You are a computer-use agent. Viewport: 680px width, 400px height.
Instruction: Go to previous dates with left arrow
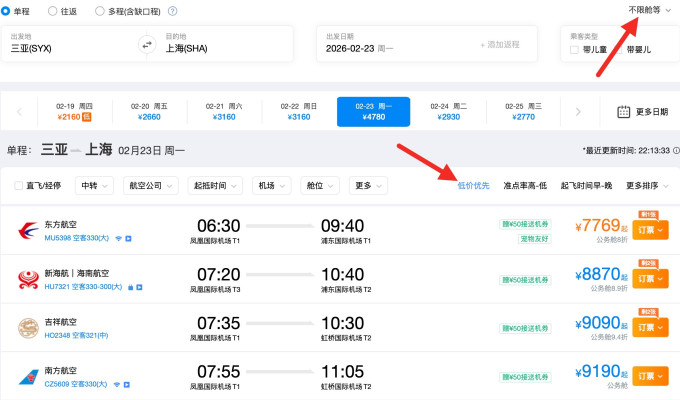[19, 111]
